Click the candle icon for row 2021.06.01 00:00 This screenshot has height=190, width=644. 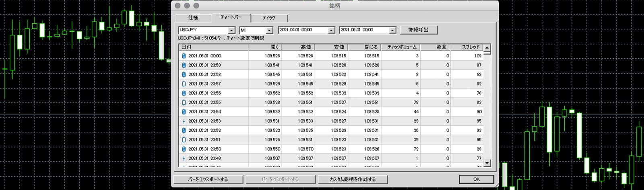pyautogui.click(x=184, y=56)
